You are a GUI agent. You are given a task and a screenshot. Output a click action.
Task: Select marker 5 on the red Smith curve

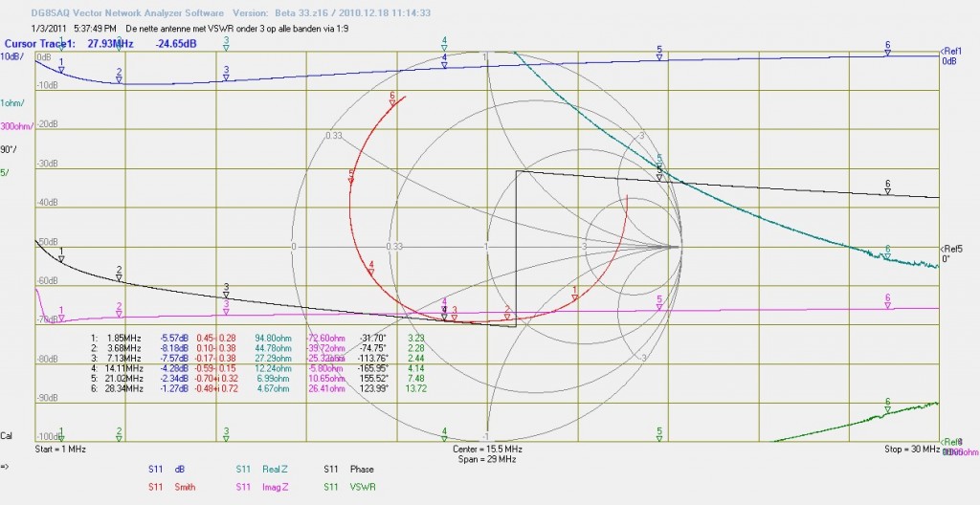[351, 177]
